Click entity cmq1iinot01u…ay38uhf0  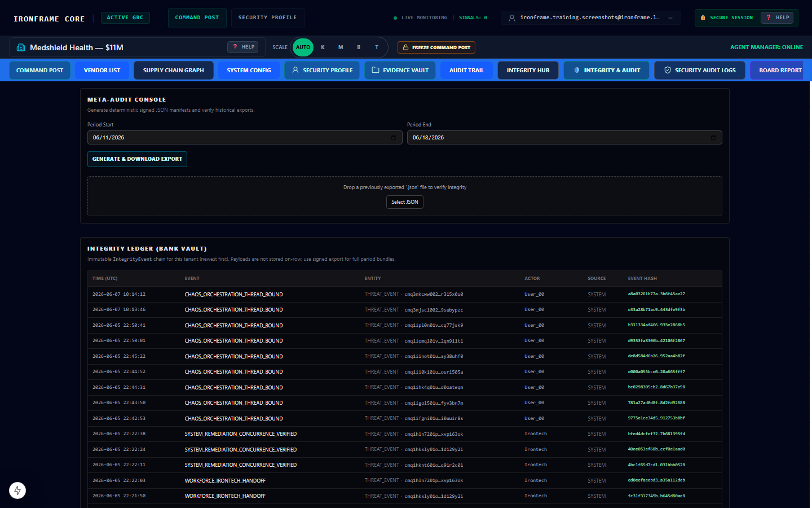point(434,357)
